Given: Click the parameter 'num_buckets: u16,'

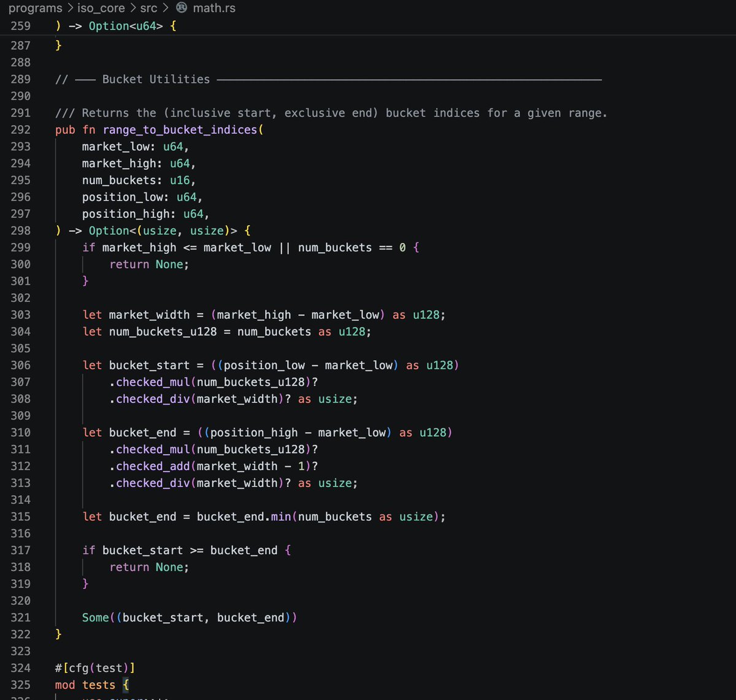Looking at the screenshot, I should coord(139,180).
